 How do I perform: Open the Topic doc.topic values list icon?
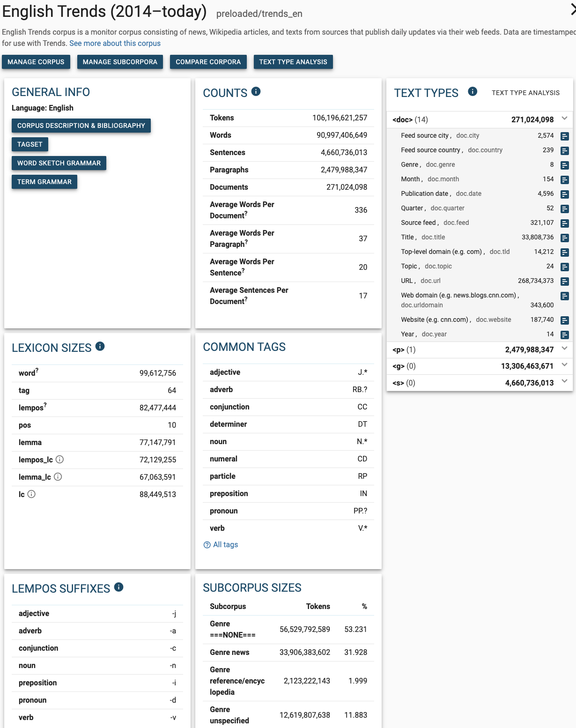click(565, 267)
